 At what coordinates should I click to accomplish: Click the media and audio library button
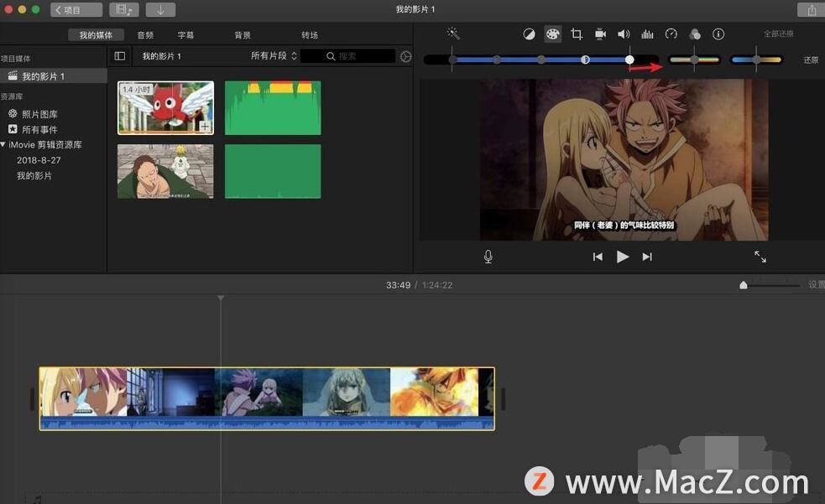(124, 10)
